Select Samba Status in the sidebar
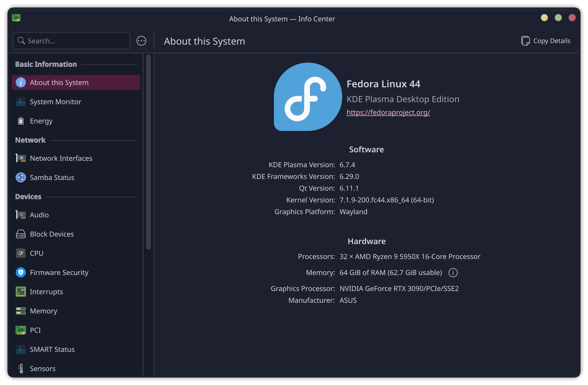 [x=76, y=178]
